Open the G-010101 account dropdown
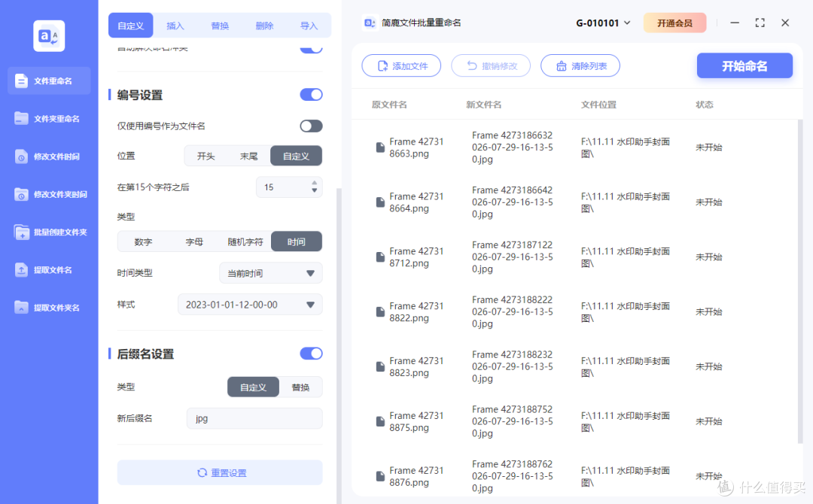Image resolution: width=813 pixels, height=504 pixels. point(603,23)
